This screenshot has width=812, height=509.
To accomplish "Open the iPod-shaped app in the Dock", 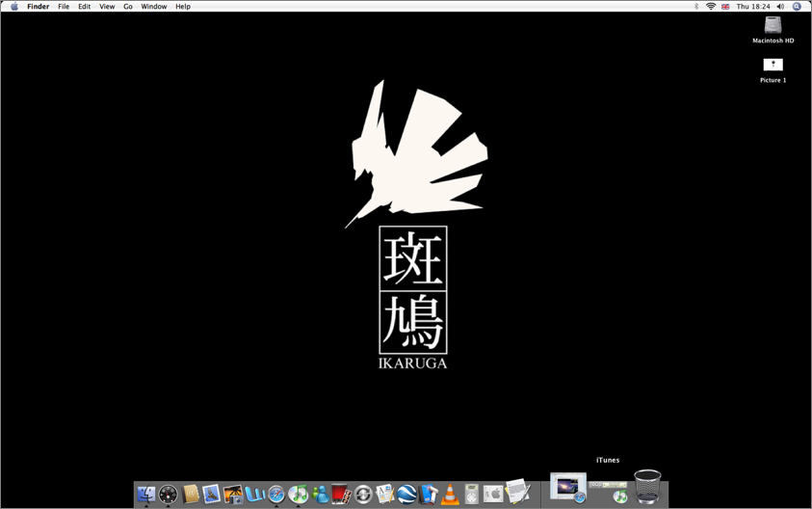I will click(x=471, y=494).
